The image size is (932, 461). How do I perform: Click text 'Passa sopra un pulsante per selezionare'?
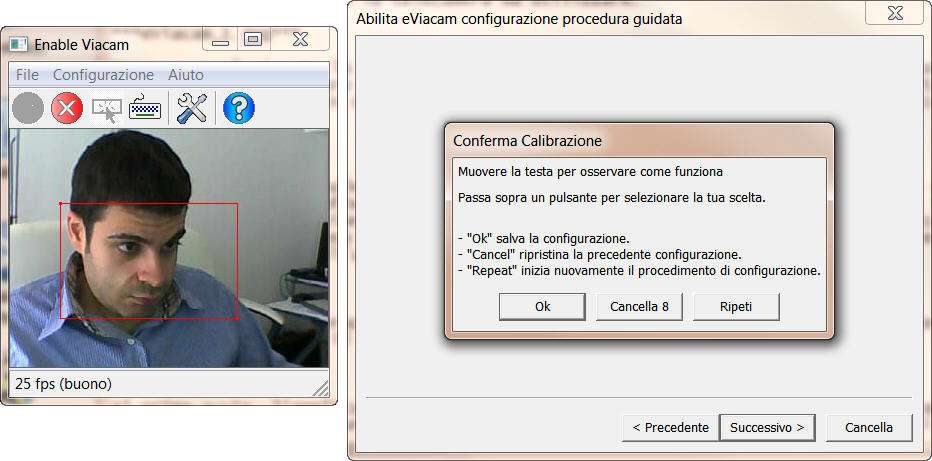tap(612, 198)
